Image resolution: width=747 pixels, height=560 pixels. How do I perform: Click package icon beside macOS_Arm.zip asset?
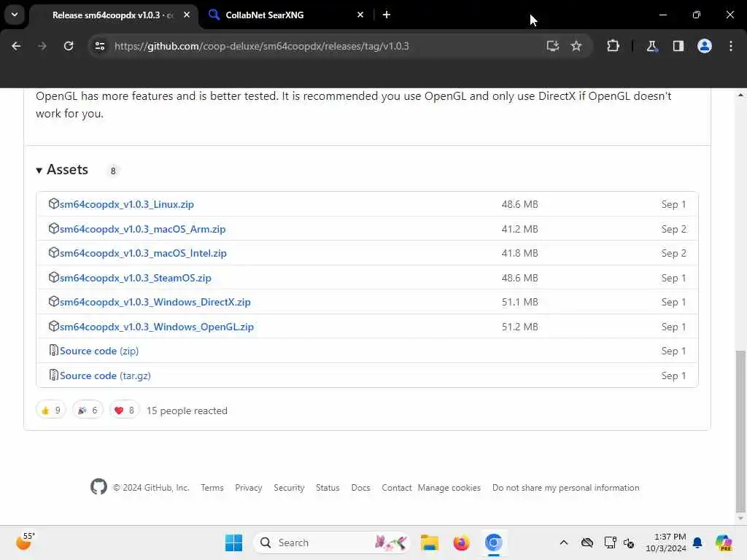tap(54, 228)
